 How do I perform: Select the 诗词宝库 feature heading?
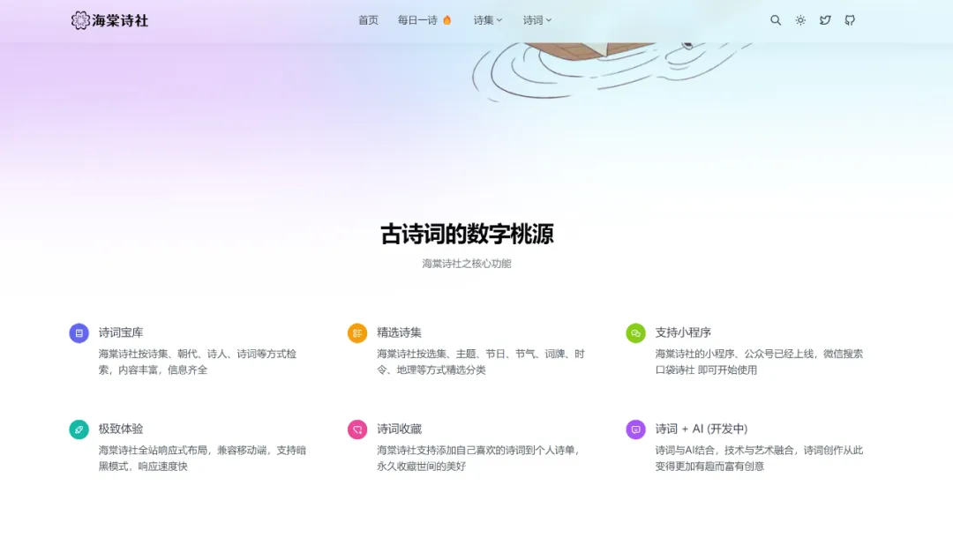(121, 332)
